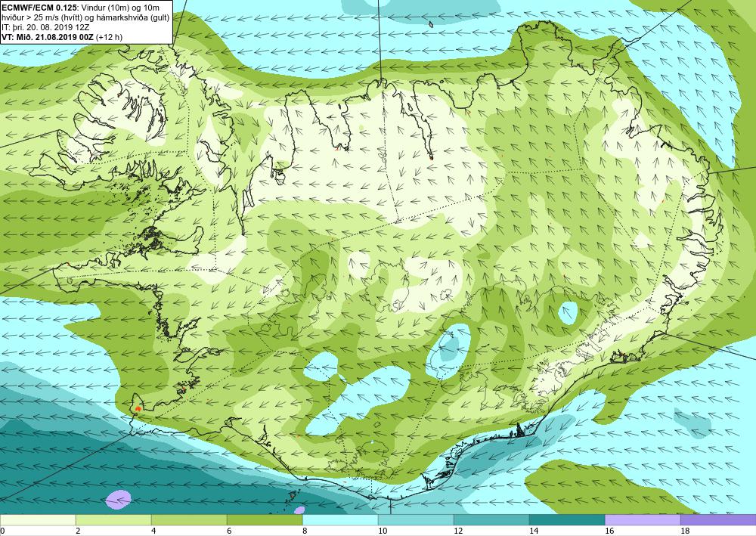The height and width of the screenshot is (536, 756).
Task: Click the legend label "10"
Action: click(383, 531)
